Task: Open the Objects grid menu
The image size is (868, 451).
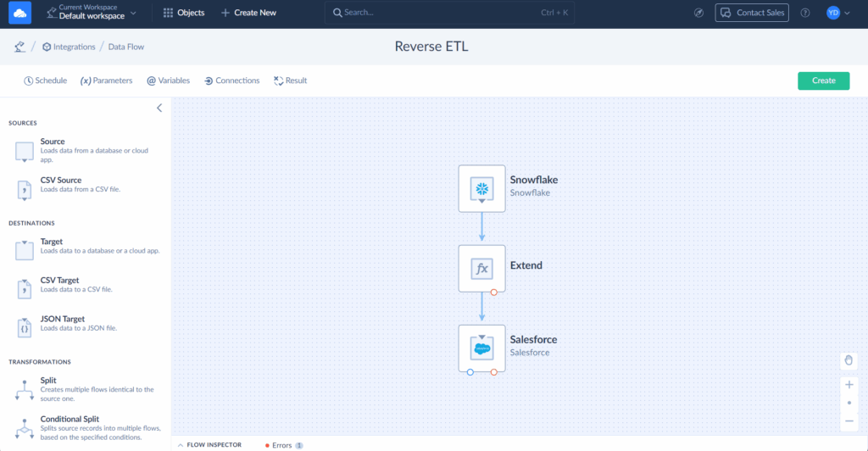Action: click(184, 12)
